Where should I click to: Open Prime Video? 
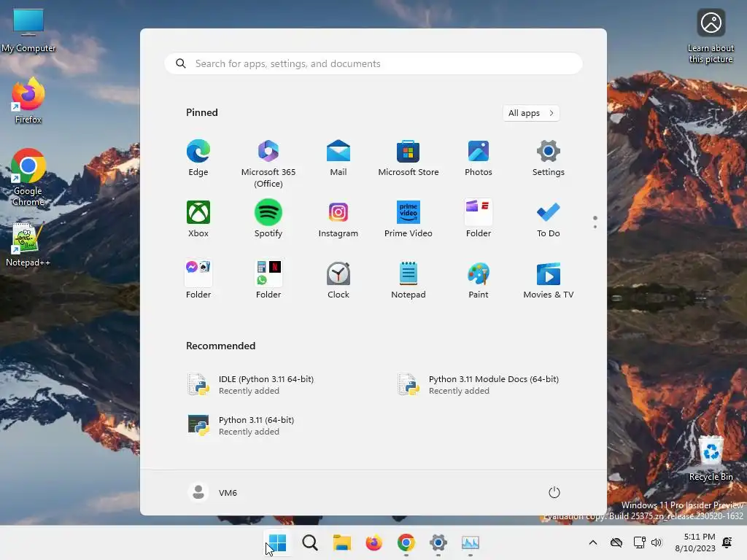409,219
